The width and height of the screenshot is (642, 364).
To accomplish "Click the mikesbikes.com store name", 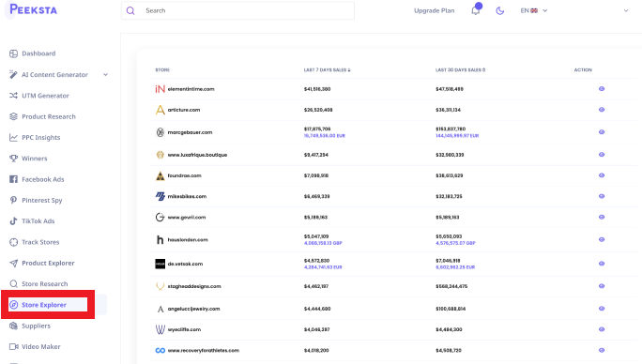I will tap(187, 196).
